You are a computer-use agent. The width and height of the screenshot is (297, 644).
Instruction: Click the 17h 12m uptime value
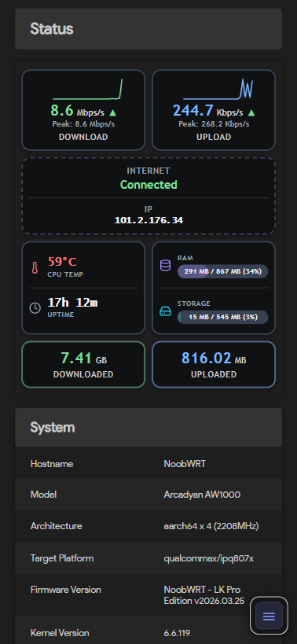72,303
